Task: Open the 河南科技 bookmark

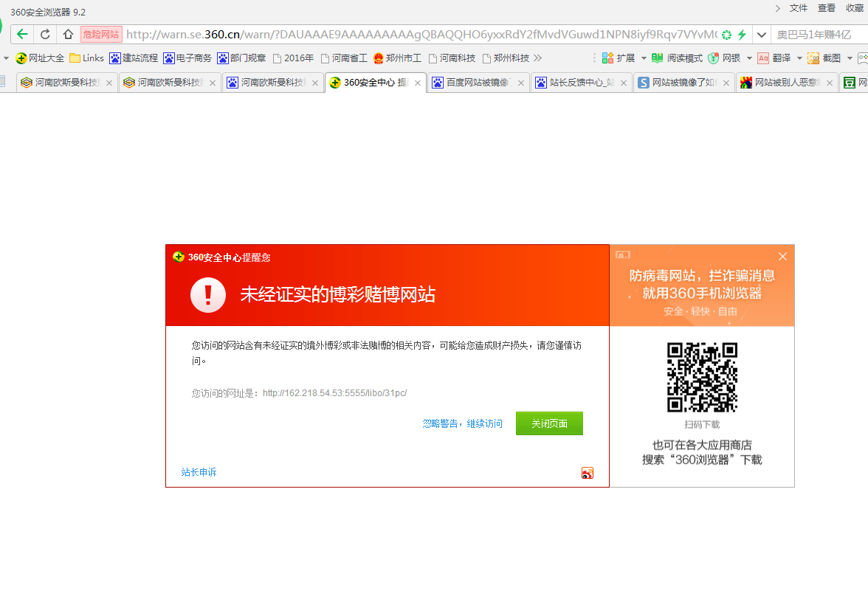Action: [452, 58]
